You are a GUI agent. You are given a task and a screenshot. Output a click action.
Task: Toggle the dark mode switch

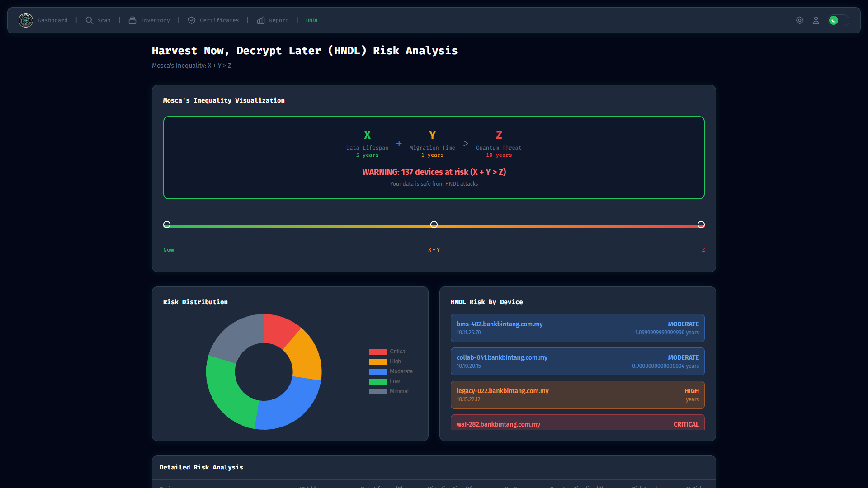[x=838, y=20]
